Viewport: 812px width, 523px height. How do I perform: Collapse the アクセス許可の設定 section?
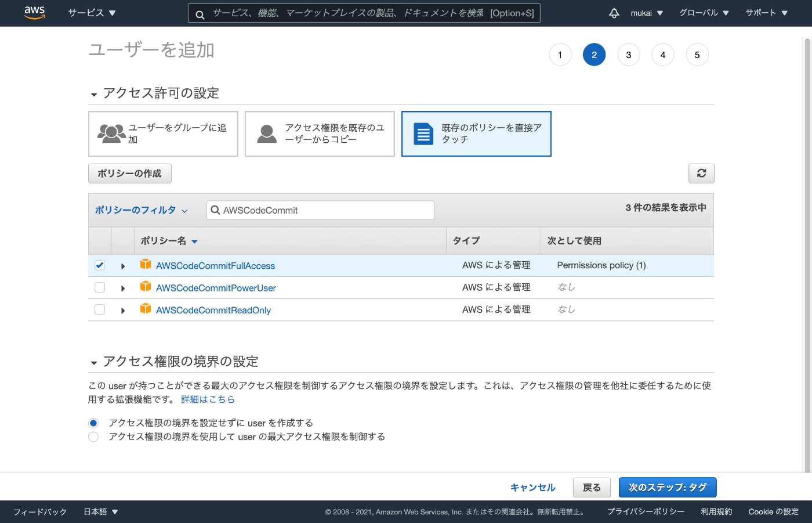[x=93, y=94]
